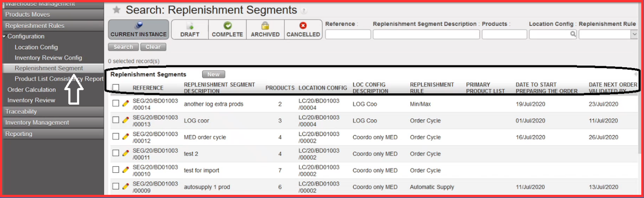Image resolution: width=644 pixels, height=198 pixels.
Task: Collapse the Configuration tree section
Action: [x=5, y=37]
